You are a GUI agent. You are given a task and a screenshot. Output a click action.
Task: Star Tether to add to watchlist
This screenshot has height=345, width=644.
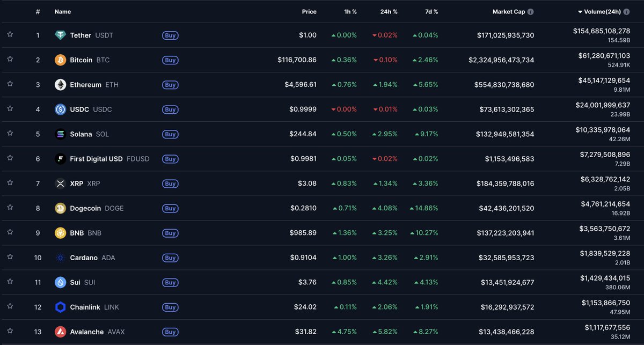pyautogui.click(x=10, y=34)
